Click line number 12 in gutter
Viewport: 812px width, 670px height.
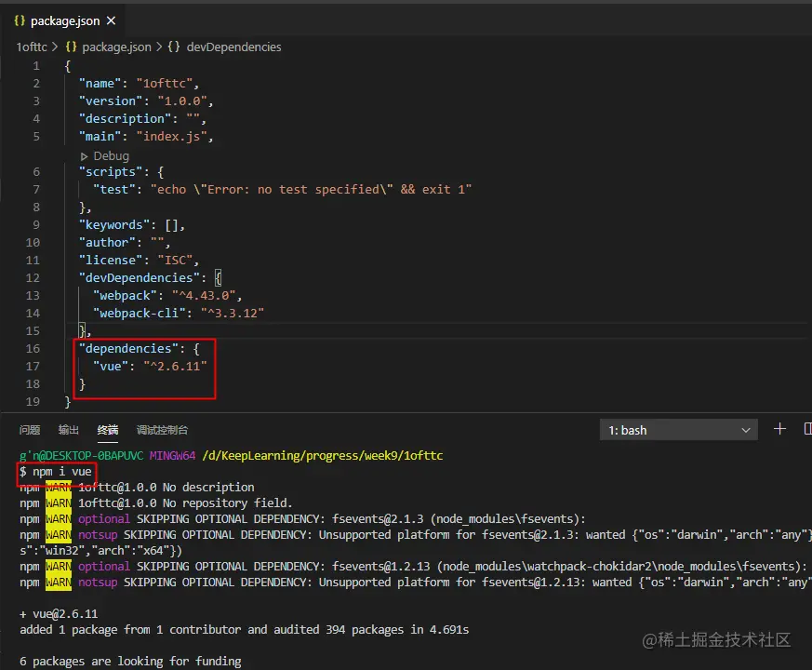coord(33,278)
